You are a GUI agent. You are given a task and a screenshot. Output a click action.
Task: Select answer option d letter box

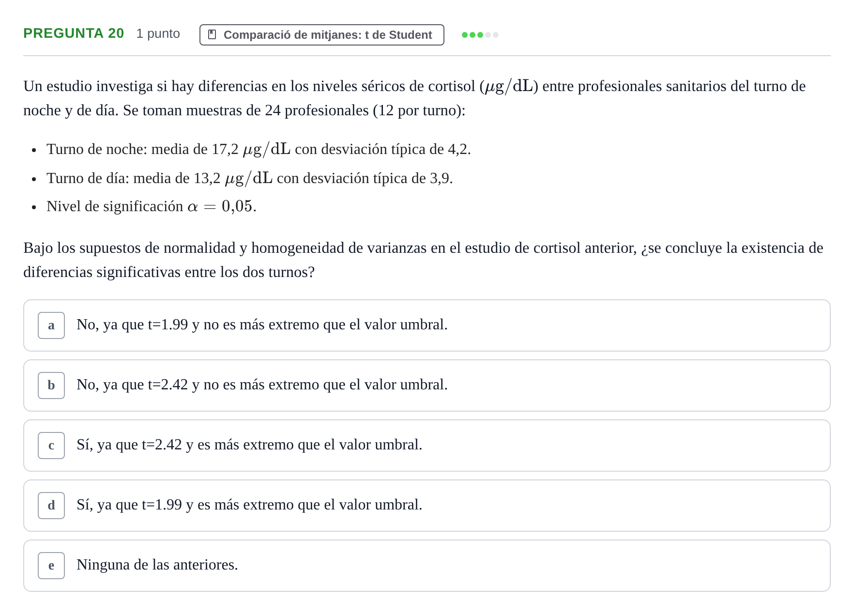51,506
